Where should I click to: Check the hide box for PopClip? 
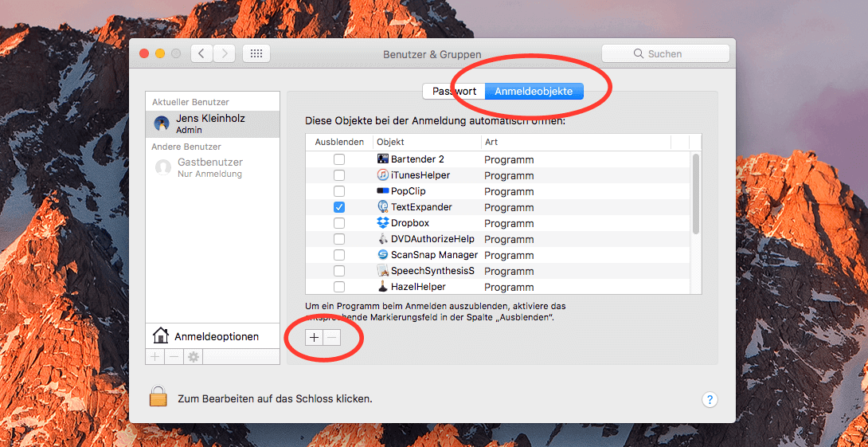pyautogui.click(x=339, y=191)
